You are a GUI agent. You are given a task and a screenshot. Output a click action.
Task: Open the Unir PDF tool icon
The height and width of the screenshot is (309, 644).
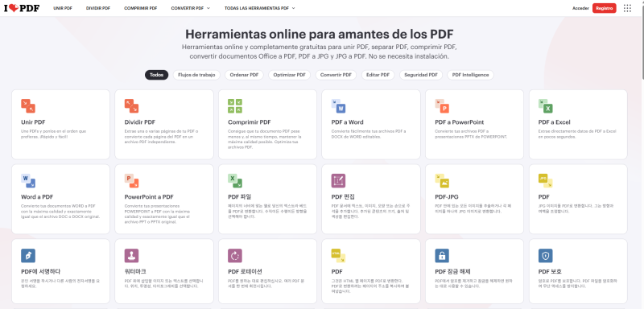point(28,106)
